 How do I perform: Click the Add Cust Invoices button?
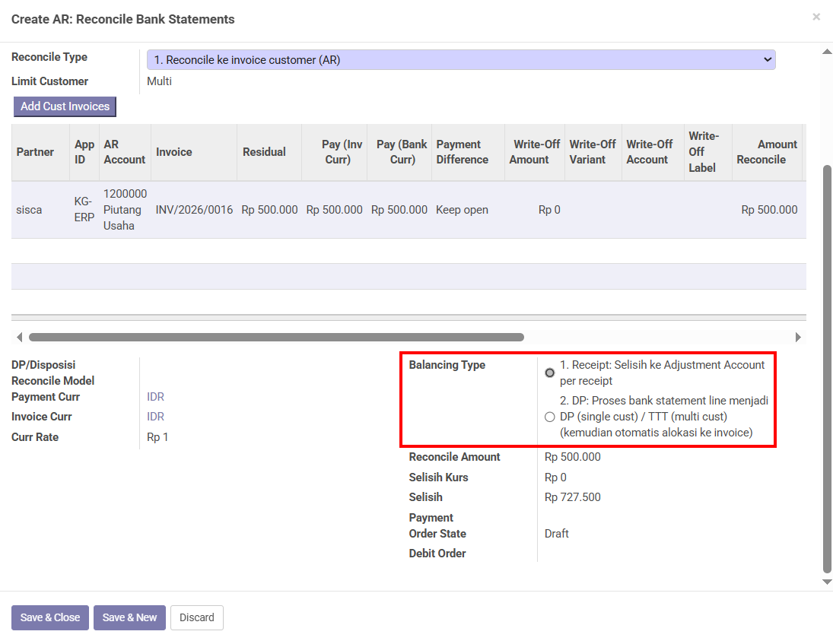pyautogui.click(x=65, y=106)
